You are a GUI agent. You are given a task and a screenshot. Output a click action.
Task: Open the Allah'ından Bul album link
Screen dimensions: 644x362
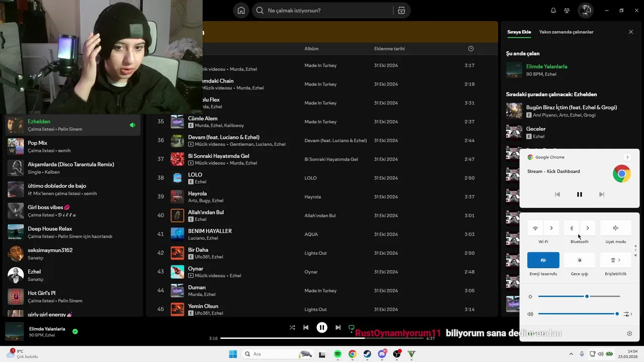(320, 216)
